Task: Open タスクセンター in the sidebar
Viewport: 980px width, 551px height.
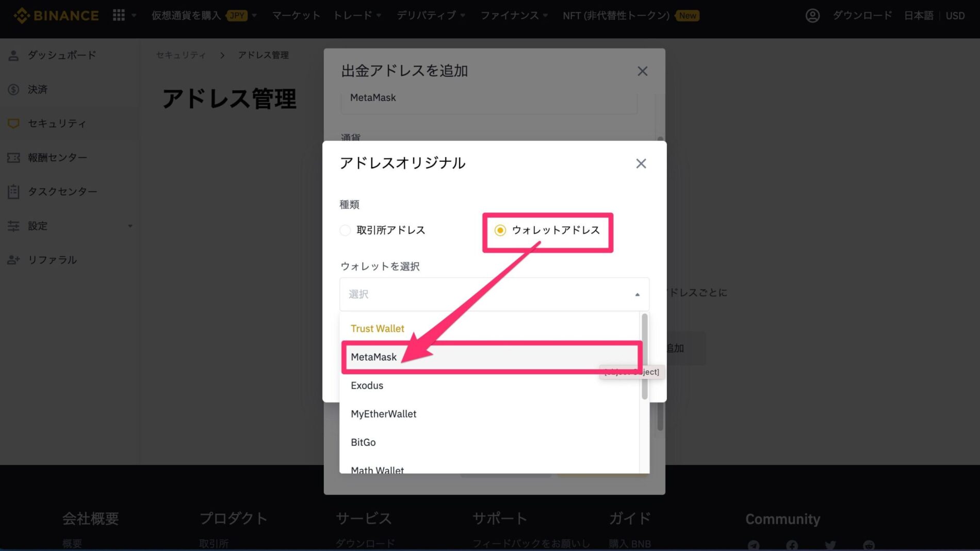Action: [62, 191]
